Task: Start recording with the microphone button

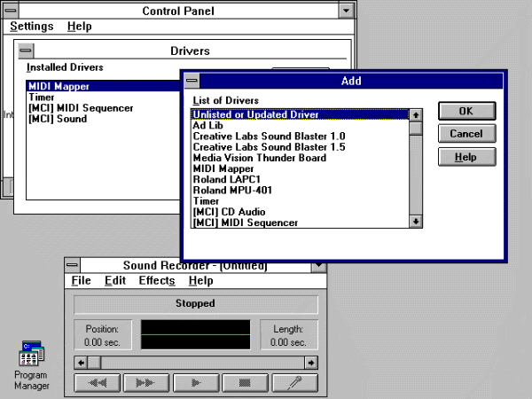Action: tap(294, 383)
